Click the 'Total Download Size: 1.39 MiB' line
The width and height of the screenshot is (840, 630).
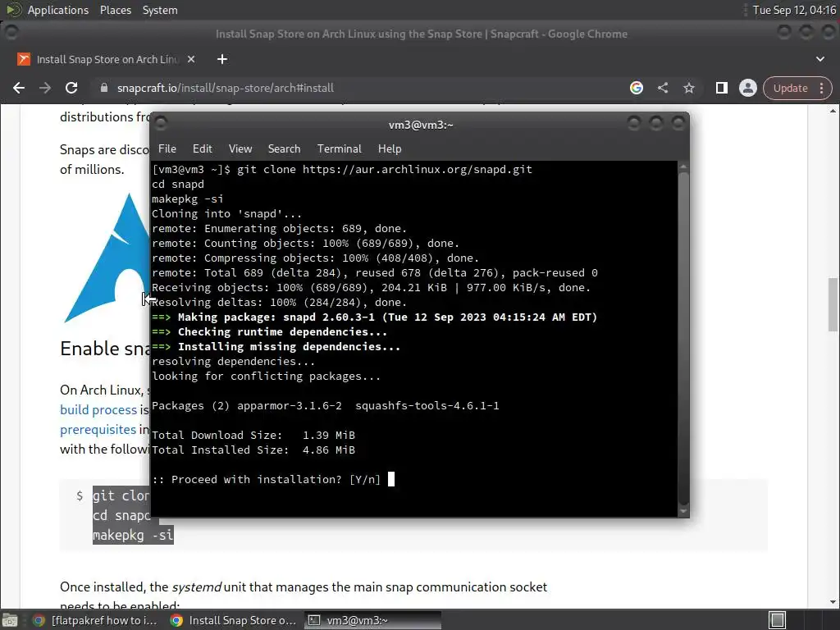click(x=253, y=435)
